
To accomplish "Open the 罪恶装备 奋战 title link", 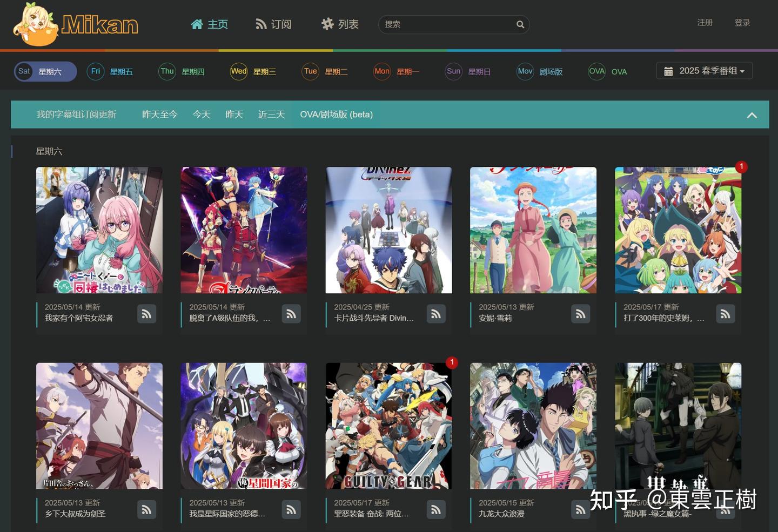I will tap(372, 514).
